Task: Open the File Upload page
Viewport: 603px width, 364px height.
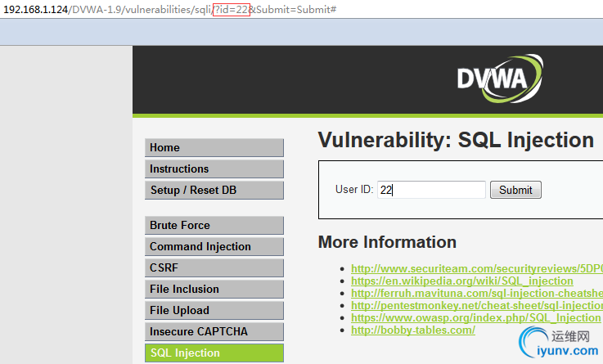Action: pyautogui.click(x=214, y=310)
